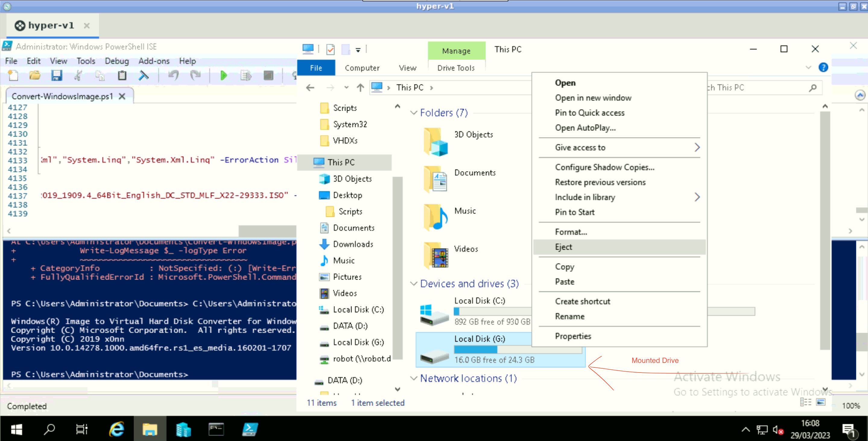868x441 pixels.
Task: Switch to the Computer ribbon tab
Action: tap(362, 68)
